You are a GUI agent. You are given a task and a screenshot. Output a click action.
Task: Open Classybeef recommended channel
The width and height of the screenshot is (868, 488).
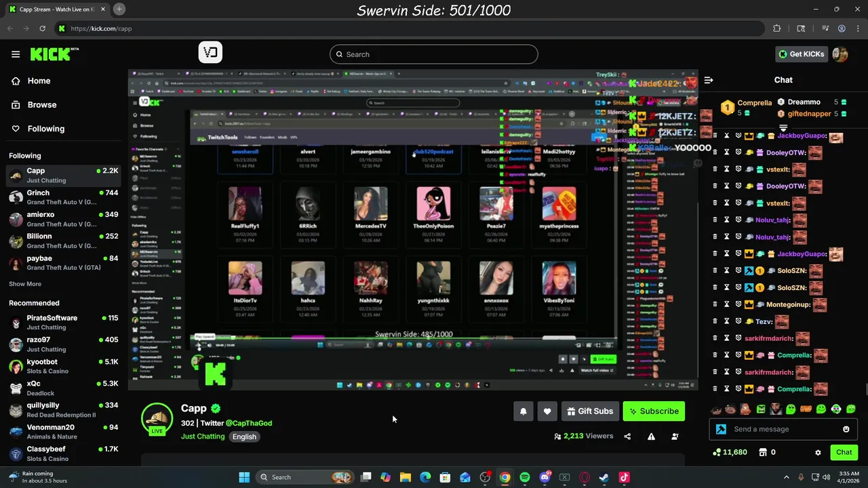[64, 453]
